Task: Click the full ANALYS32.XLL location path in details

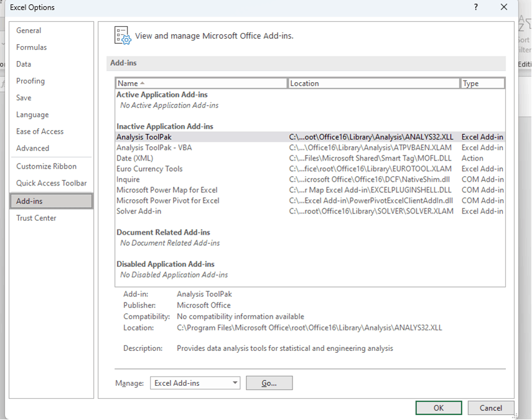Action: [x=309, y=328]
